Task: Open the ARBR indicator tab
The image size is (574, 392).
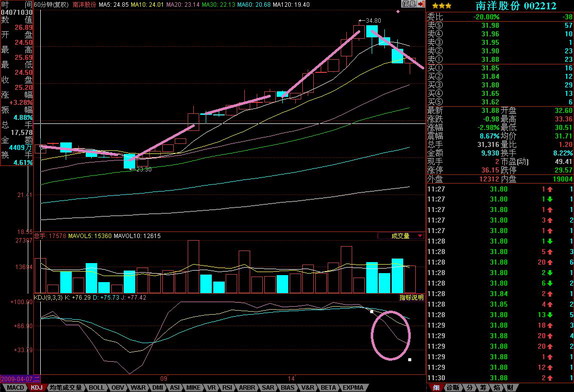Action: [x=246, y=387]
